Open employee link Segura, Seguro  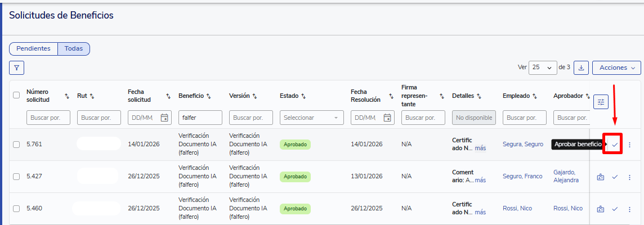pyautogui.click(x=522, y=145)
